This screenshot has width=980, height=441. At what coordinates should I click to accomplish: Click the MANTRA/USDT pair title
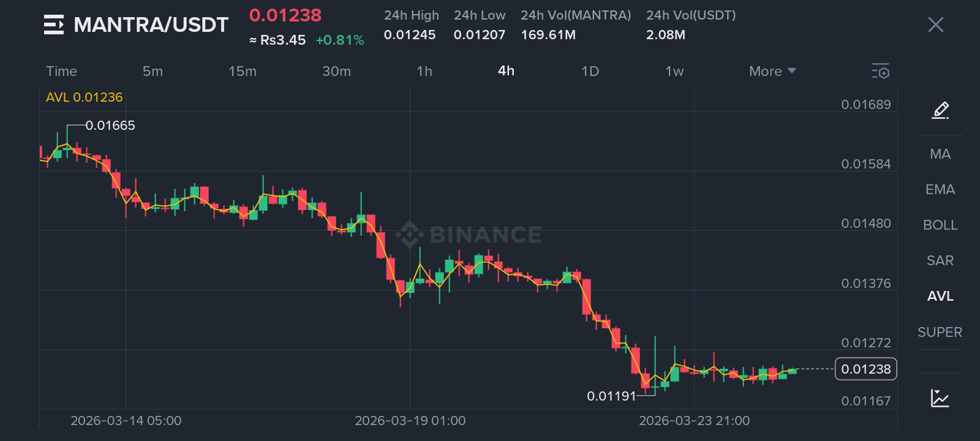(151, 24)
